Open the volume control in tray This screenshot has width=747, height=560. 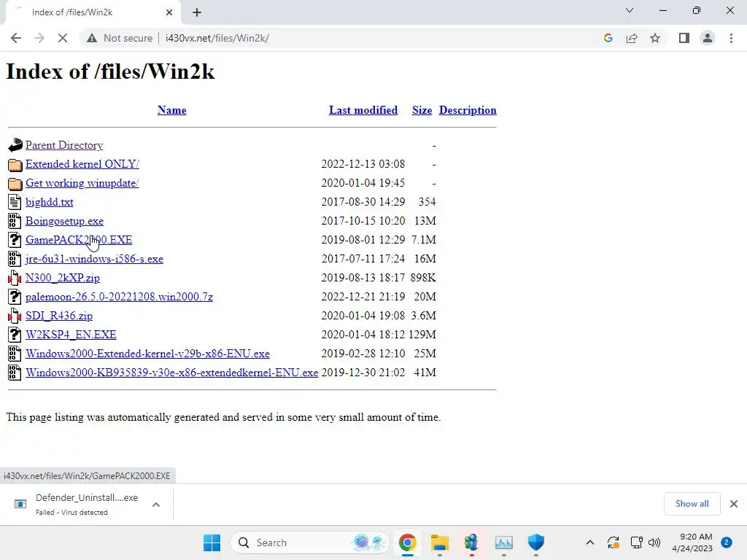point(654,542)
